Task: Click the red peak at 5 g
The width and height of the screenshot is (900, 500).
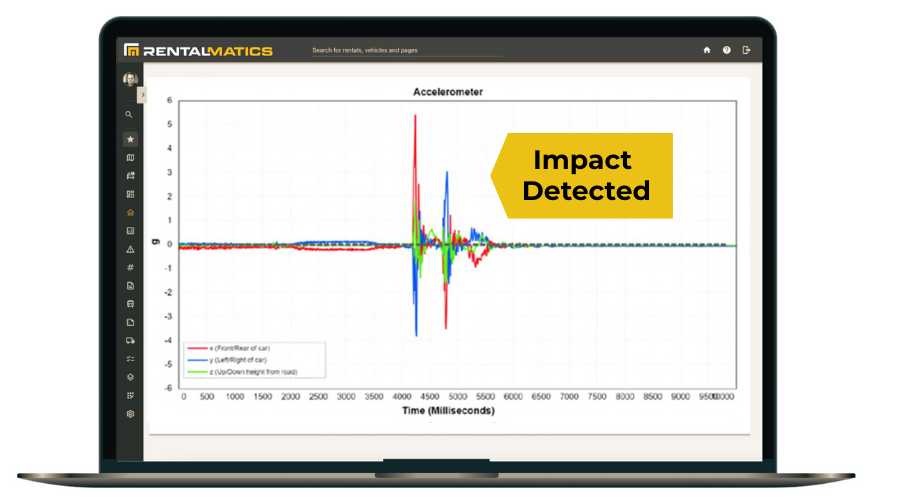Action: pyautogui.click(x=415, y=117)
